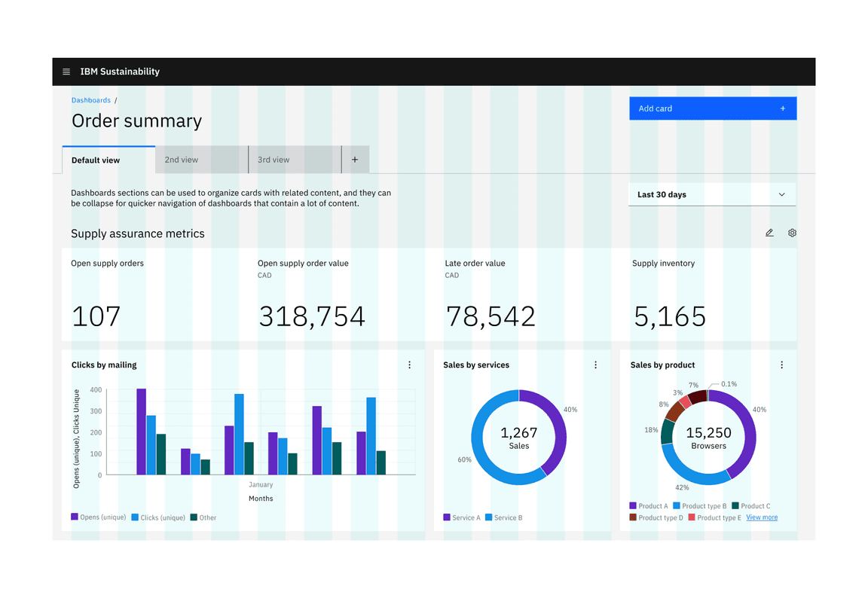This screenshot has height=598, width=868.
Task: Open View more link in Sales by product
Action: click(762, 517)
